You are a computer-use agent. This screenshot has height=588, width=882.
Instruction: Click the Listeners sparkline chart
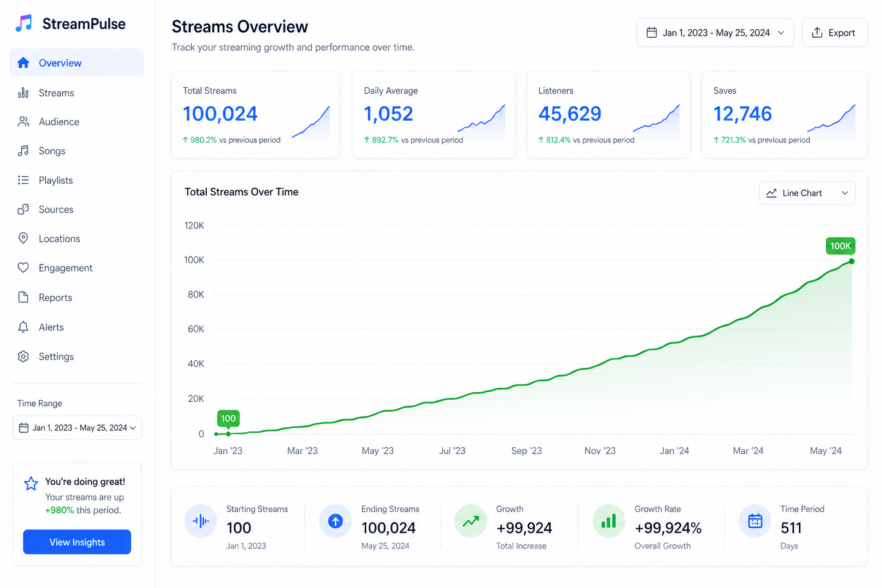click(x=656, y=119)
